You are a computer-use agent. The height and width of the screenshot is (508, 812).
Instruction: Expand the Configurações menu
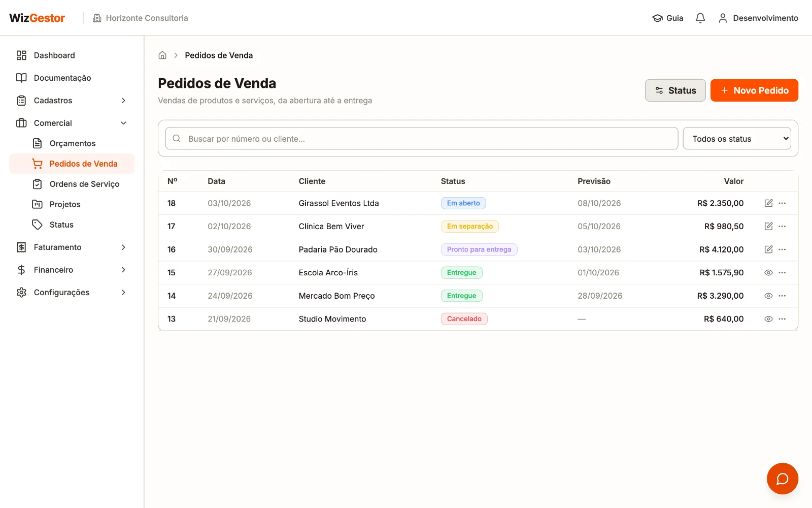click(x=72, y=293)
